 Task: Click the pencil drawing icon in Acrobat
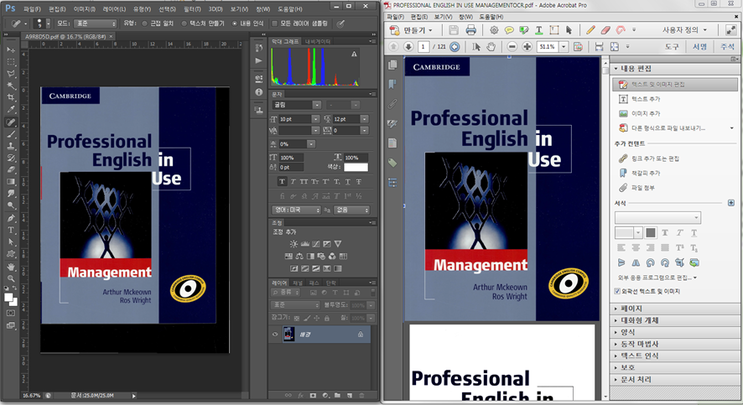point(590,30)
